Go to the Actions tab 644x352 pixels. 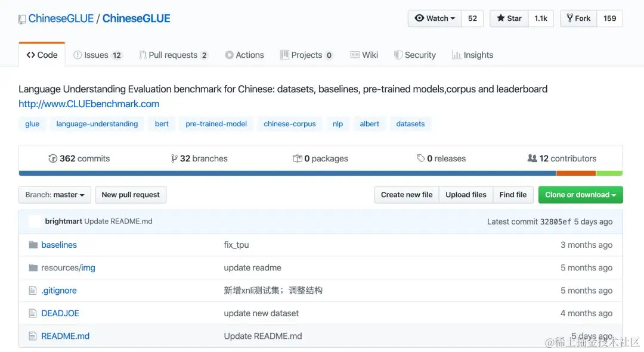pyautogui.click(x=244, y=55)
